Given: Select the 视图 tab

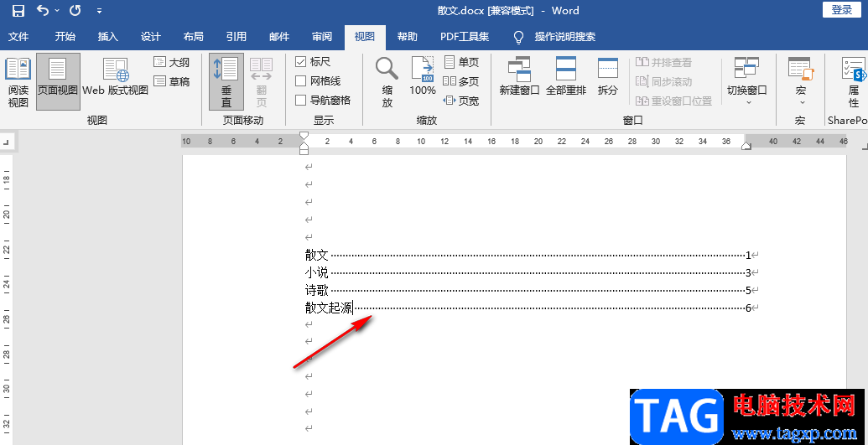Looking at the screenshot, I should [365, 37].
